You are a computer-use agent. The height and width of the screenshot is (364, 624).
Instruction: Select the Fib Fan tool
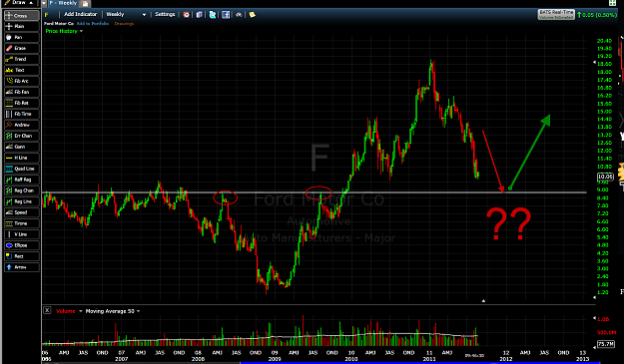22,92
